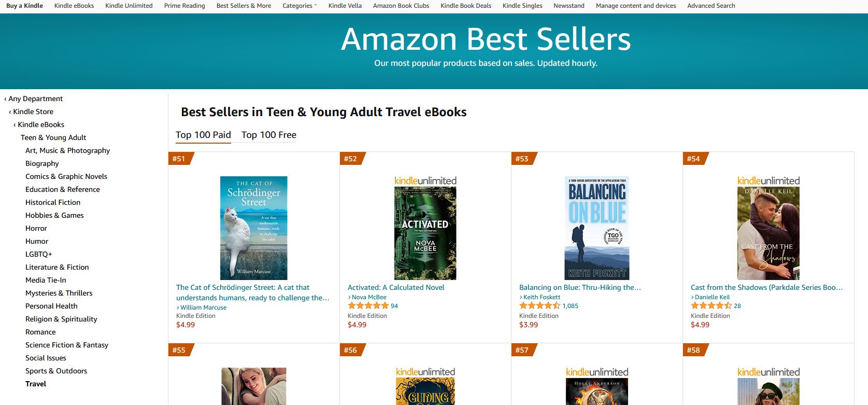Image resolution: width=868 pixels, height=405 pixels.
Task: Click Cast from the Shadows cover
Action: click(768, 233)
